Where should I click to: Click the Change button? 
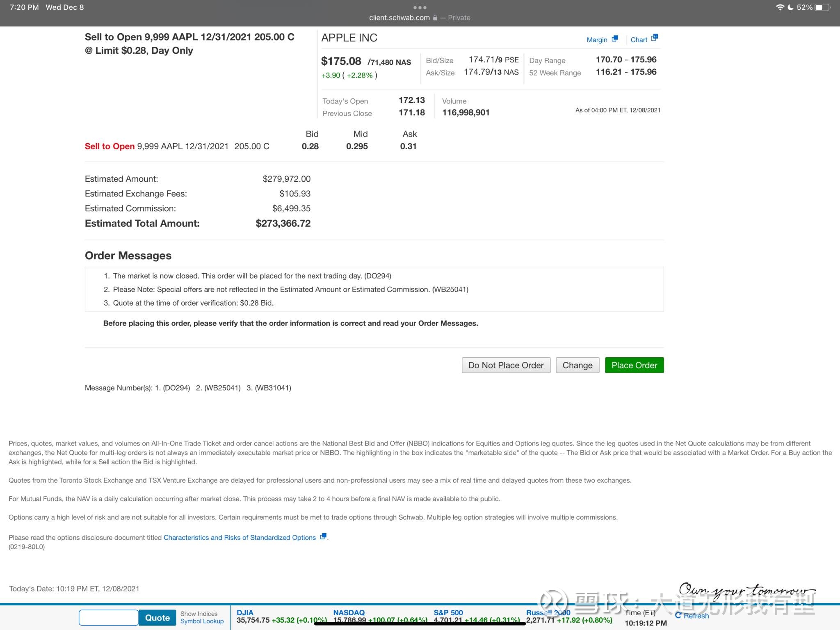pos(577,365)
